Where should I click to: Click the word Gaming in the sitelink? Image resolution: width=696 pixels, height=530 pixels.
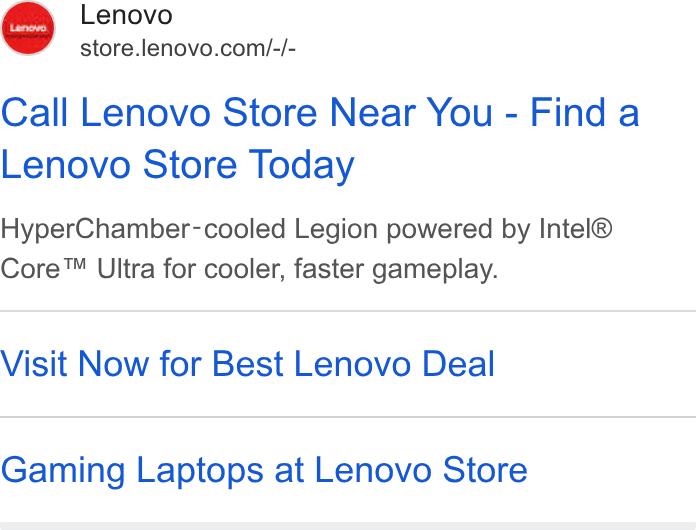click(x=63, y=471)
